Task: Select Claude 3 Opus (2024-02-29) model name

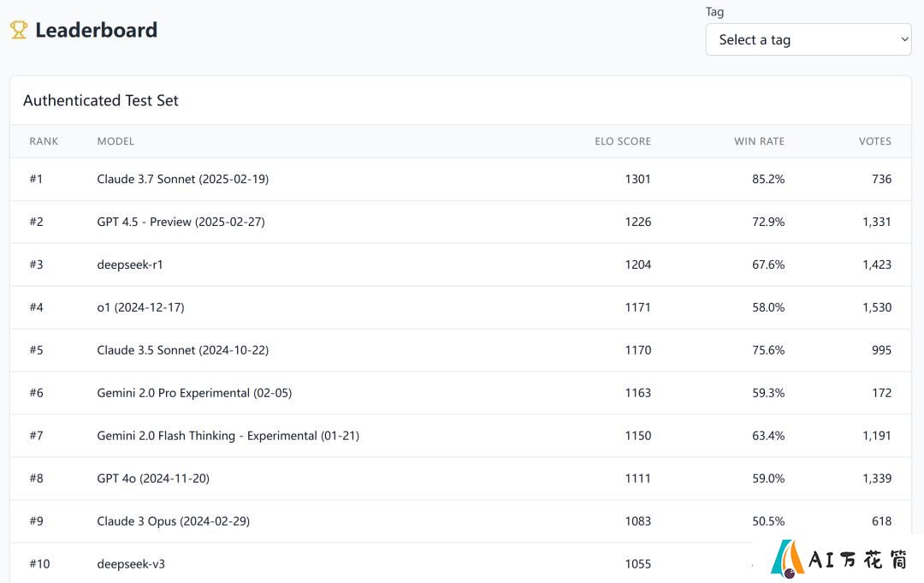Action: 173,521
